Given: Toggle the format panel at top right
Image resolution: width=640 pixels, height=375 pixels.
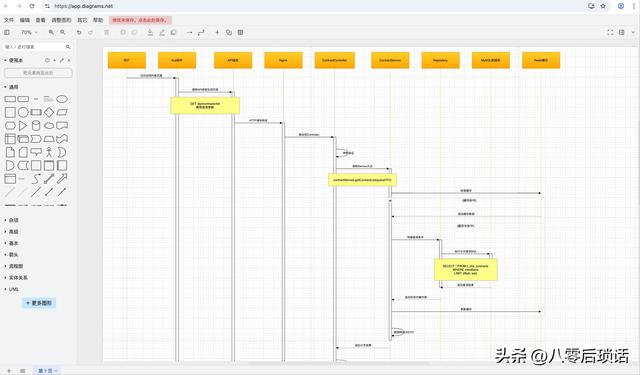Looking at the screenshot, I should (x=622, y=32).
